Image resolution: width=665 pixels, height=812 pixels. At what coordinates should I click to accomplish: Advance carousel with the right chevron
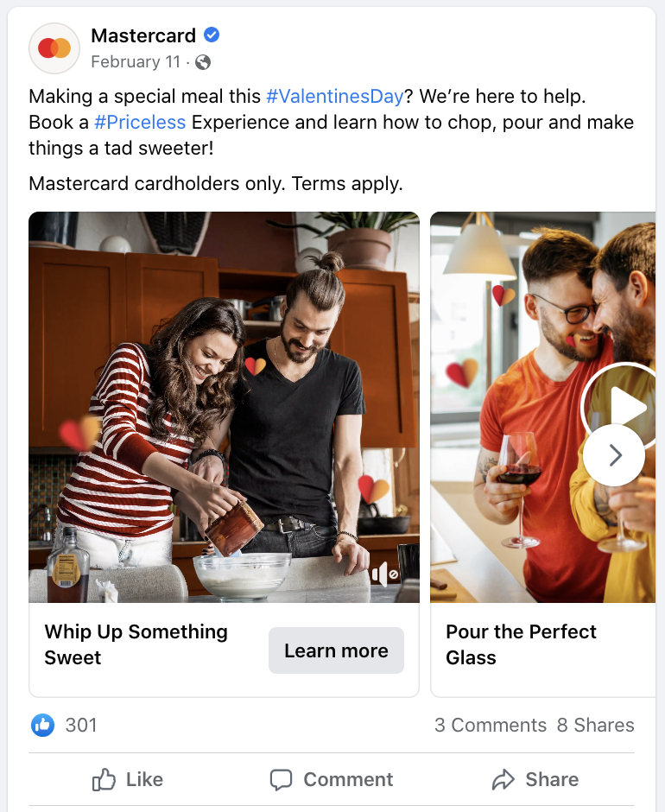[614, 455]
